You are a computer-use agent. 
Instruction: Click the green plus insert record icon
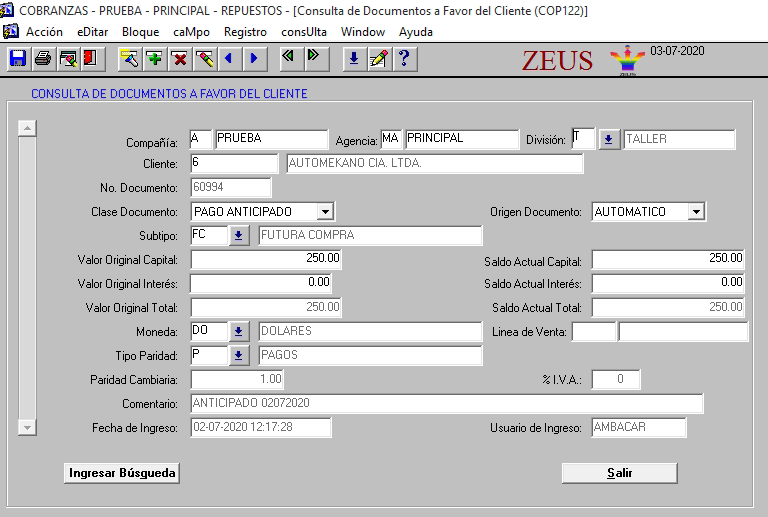(154, 59)
